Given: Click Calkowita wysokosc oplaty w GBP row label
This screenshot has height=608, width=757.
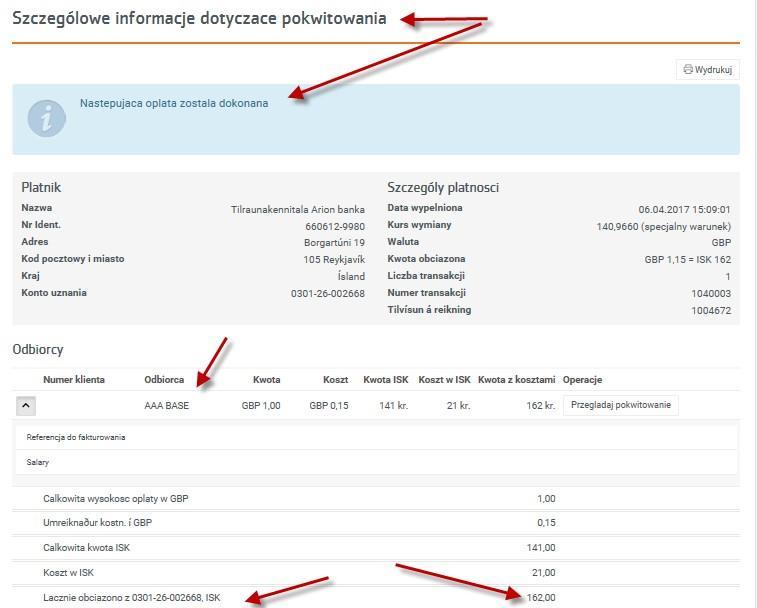Looking at the screenshot, I should click(115, 499).
